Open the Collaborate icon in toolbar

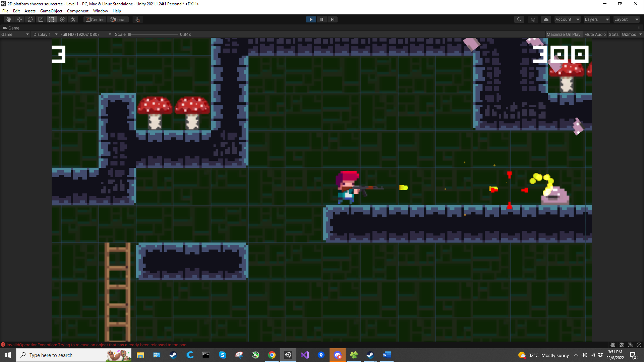click(533, 19)
